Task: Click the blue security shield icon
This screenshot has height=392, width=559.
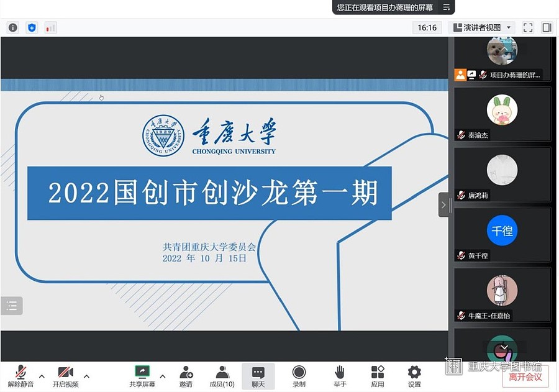Action: pos(32,27)
